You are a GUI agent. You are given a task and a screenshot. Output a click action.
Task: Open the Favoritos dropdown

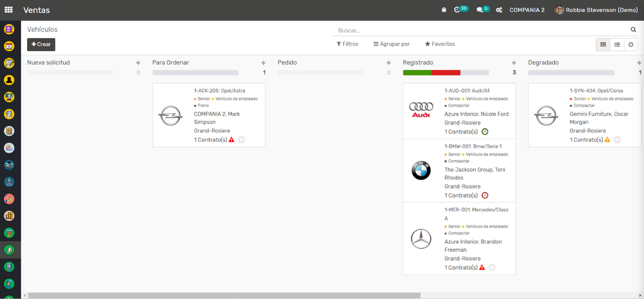tap(440, 44)
